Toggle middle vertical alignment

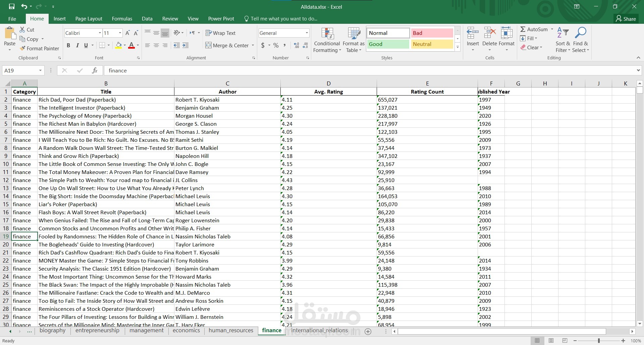click(156, 33)
